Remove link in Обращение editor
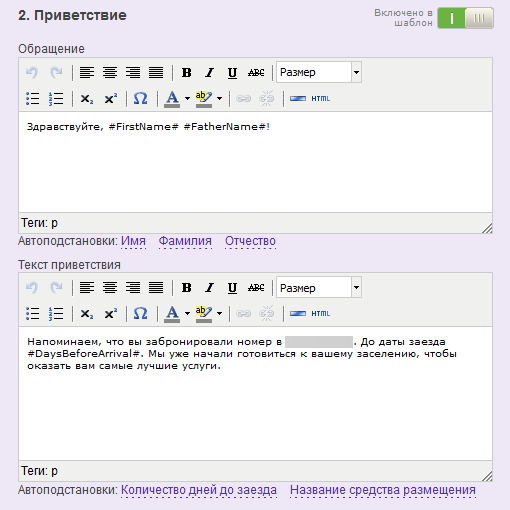 coord(267,98)
